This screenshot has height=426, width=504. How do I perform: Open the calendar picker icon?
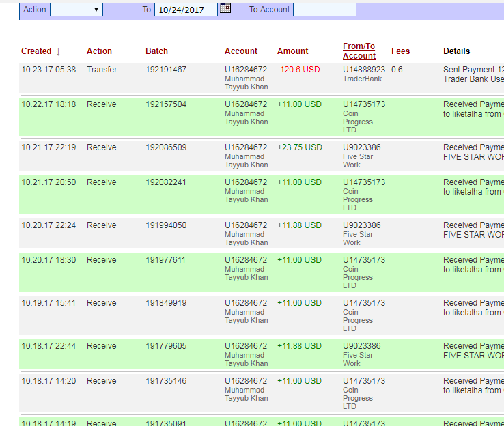(x=225, y=9)
